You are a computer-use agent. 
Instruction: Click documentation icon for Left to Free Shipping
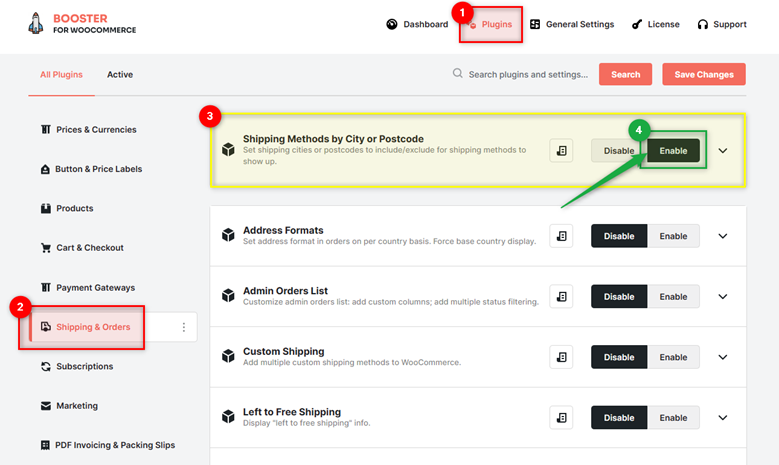tap(561, 418)
